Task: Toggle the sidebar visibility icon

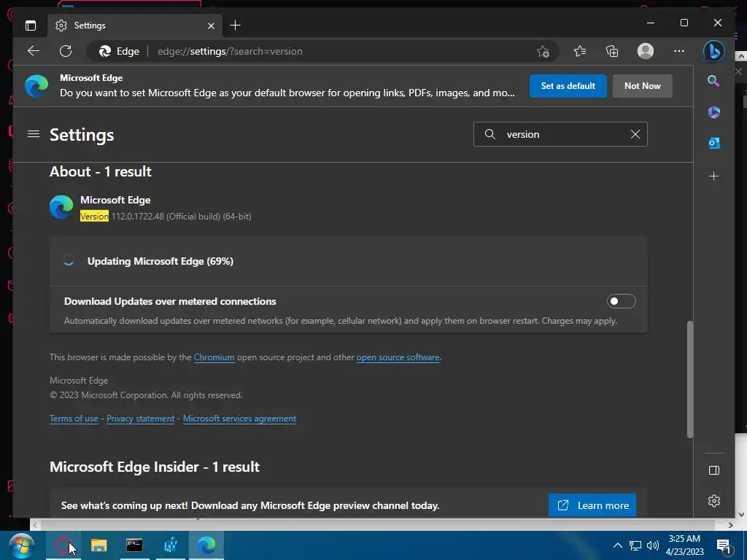Action: pos(713,470)
